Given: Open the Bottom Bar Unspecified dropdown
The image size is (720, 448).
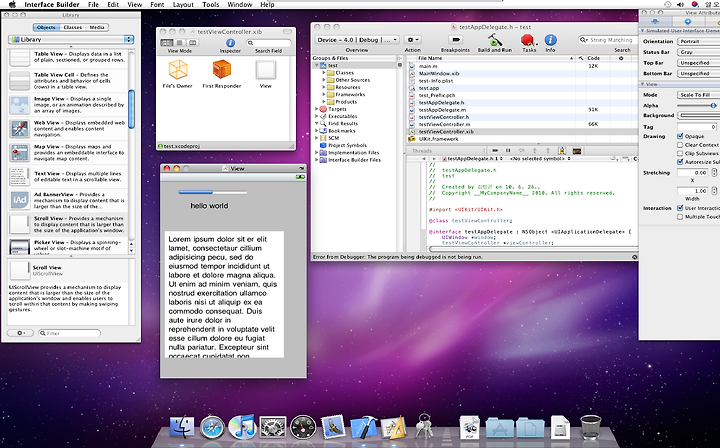Looking at the screenshot, I should [698, 73].
